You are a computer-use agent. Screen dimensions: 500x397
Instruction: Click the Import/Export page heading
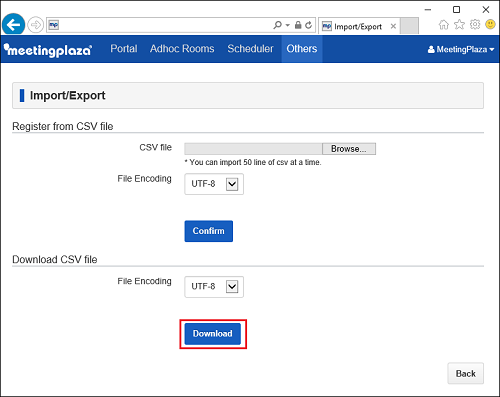click(x=68, y=96)
